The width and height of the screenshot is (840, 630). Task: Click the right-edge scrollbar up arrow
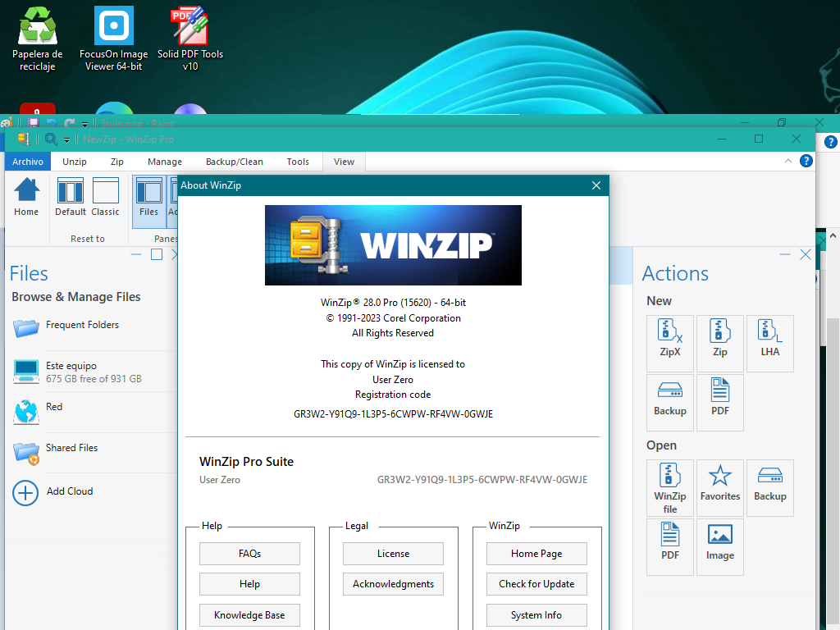(x=833, y=235)
